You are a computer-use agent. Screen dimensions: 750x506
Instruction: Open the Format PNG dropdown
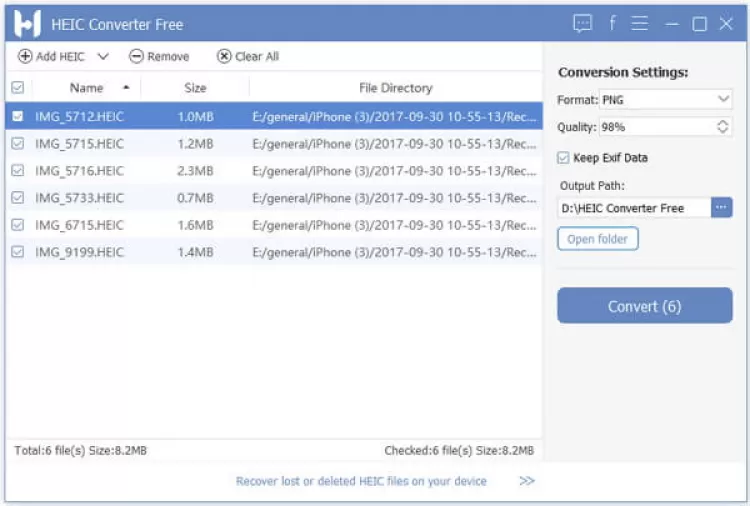[666, 100]
